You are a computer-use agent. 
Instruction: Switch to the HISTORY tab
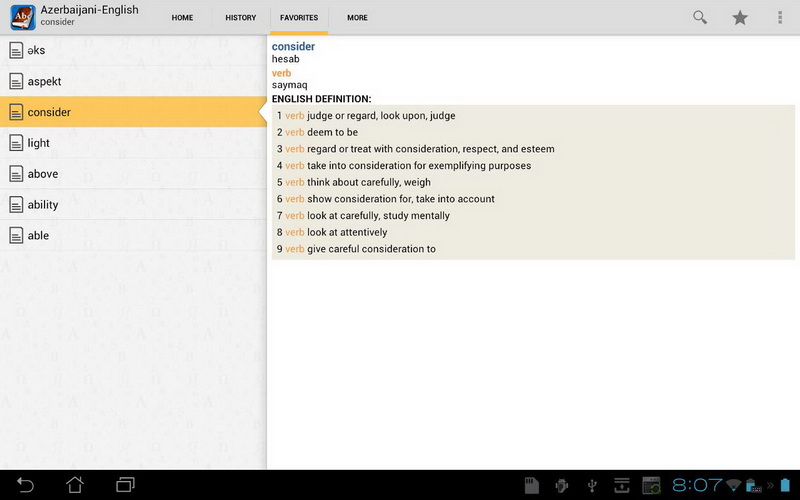[x=241, y=17]
